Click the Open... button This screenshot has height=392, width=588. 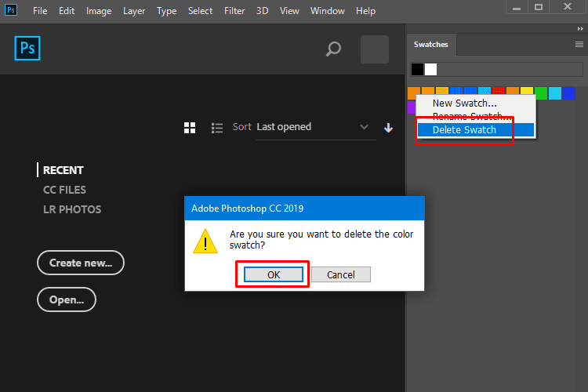point(67,299)
